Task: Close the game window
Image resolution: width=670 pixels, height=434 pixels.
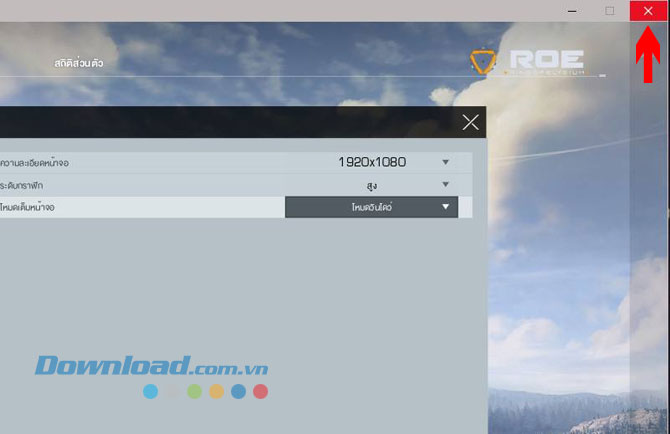Action: point(648,11)
